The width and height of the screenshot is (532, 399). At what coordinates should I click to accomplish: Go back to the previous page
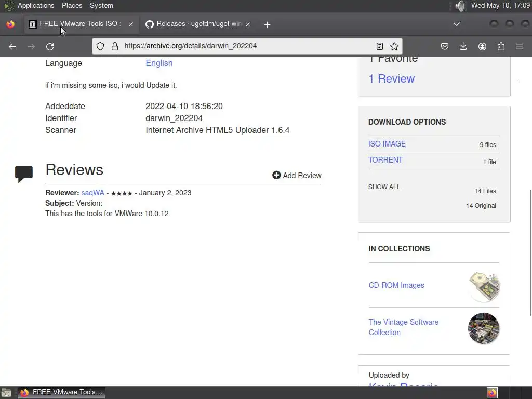click(12, 46)
